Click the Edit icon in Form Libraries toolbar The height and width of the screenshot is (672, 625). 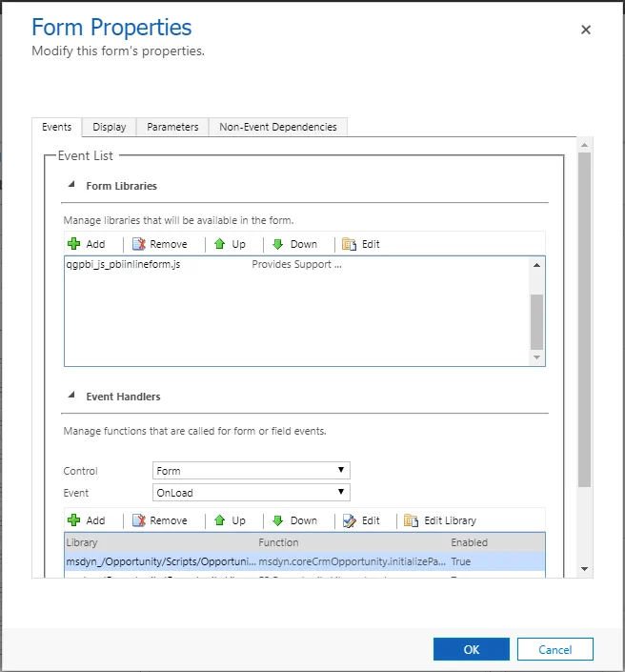tap(349, 244)
